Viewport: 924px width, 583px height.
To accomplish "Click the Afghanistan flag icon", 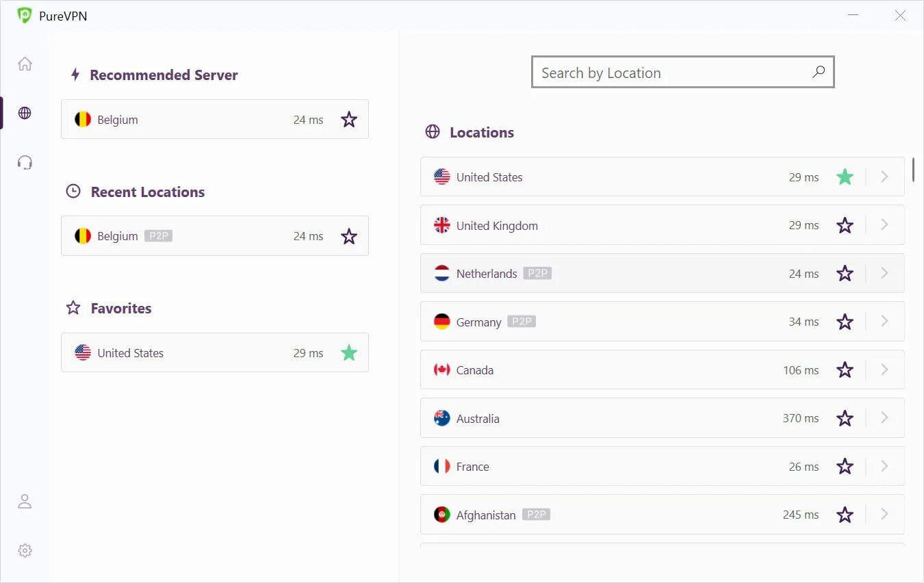I will tap(442, 515).
